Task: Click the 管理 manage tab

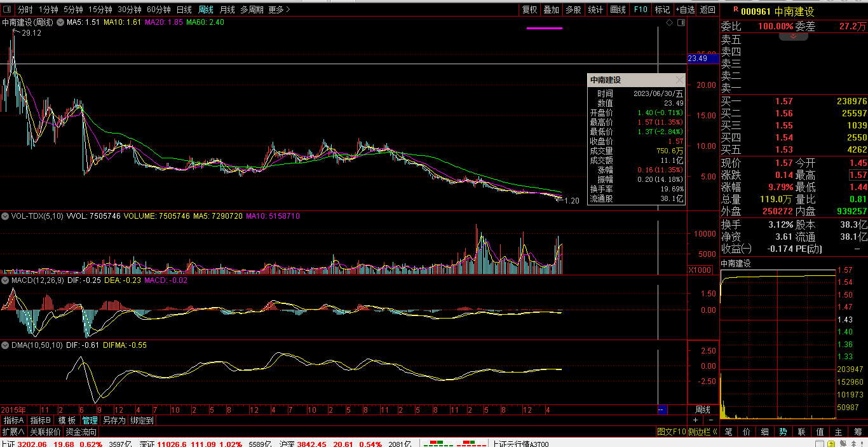Action: point(90,420)
